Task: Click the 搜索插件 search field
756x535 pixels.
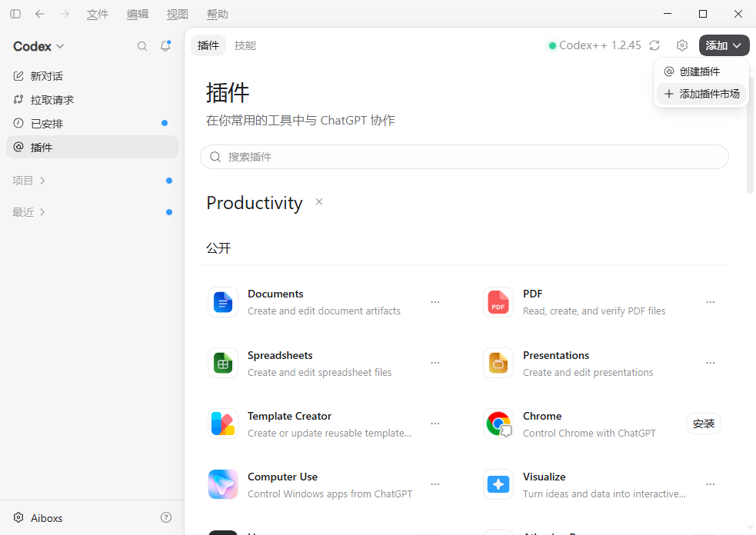Action: click(465, 157)
